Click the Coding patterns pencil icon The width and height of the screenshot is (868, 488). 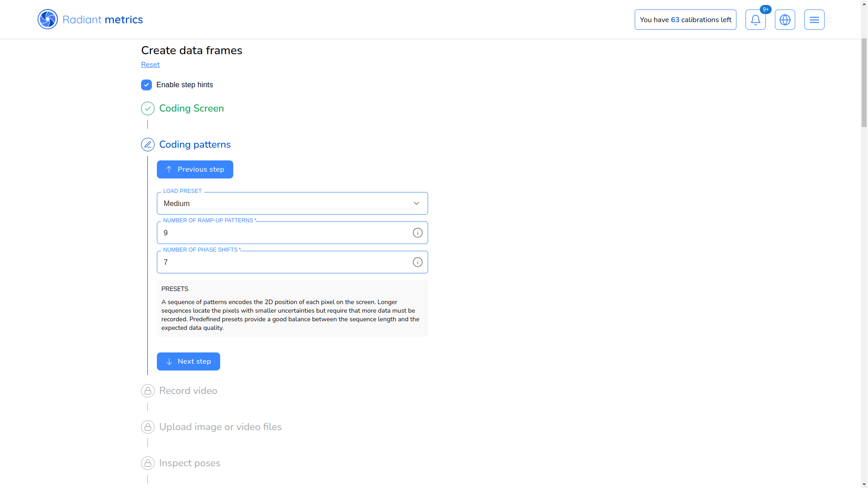pos(148,145)
